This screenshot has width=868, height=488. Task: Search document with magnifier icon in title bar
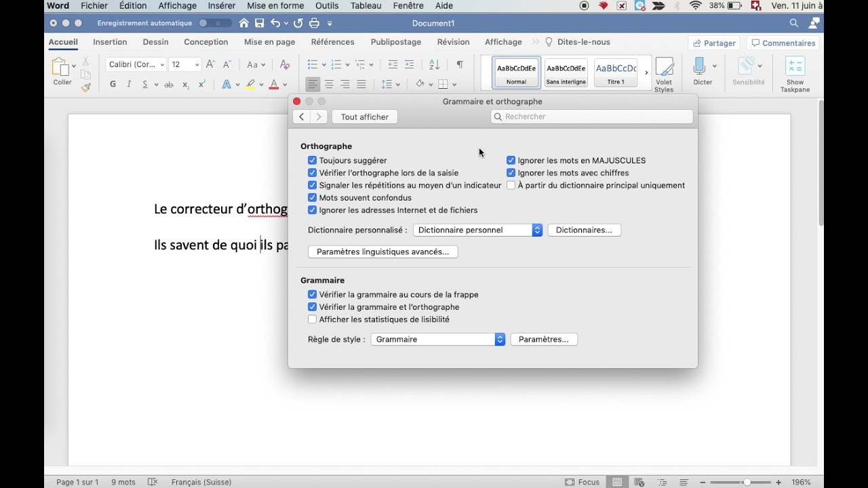tap(794, 23)
